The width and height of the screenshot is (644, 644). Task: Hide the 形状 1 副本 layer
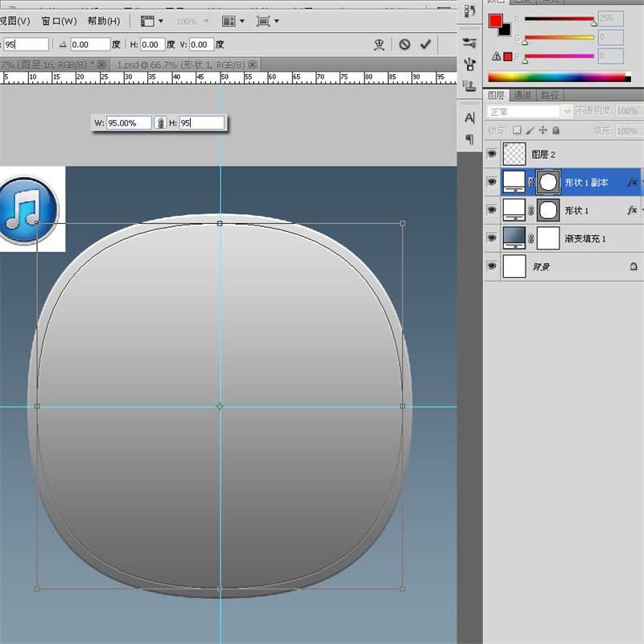click(x=492, y=183)
